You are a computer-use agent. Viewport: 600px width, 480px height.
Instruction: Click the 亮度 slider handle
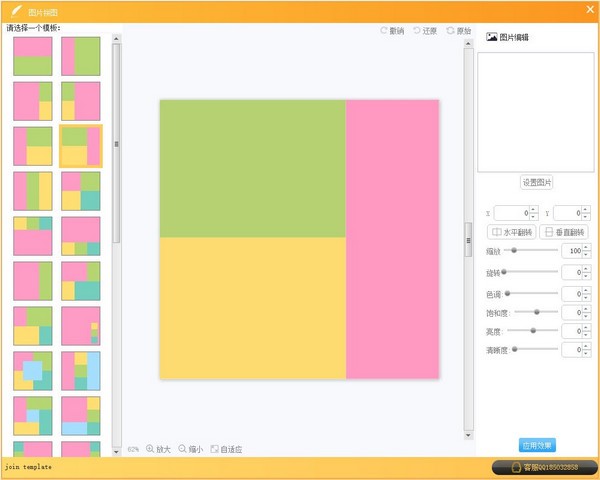tap(533, 330)
